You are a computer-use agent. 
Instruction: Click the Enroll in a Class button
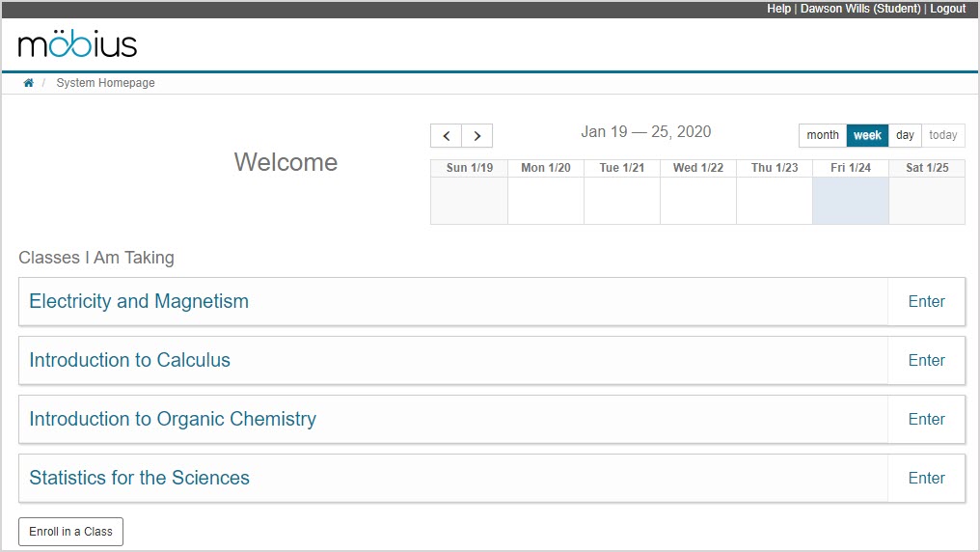tap(71, 532)
